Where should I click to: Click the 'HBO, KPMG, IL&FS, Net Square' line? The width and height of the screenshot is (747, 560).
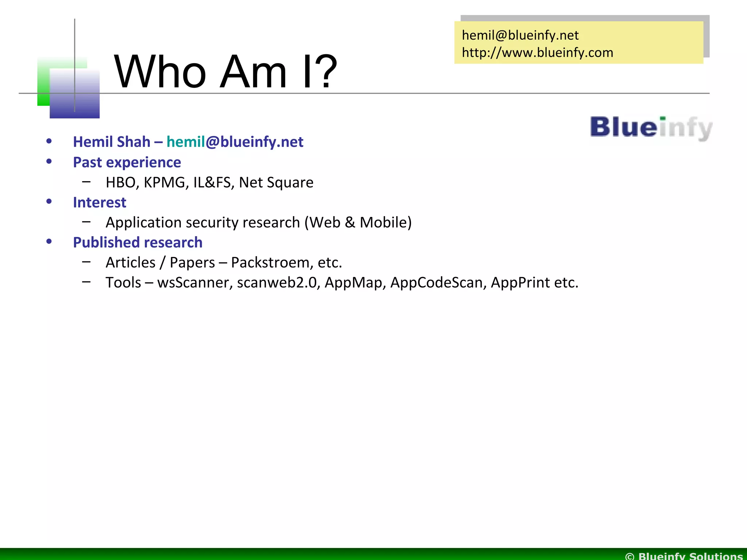pos(209,182)
